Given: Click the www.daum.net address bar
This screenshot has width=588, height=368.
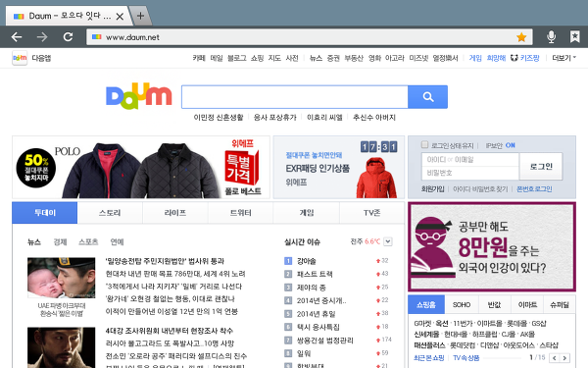Looking at the screenshot, I should tap(310, 37).
